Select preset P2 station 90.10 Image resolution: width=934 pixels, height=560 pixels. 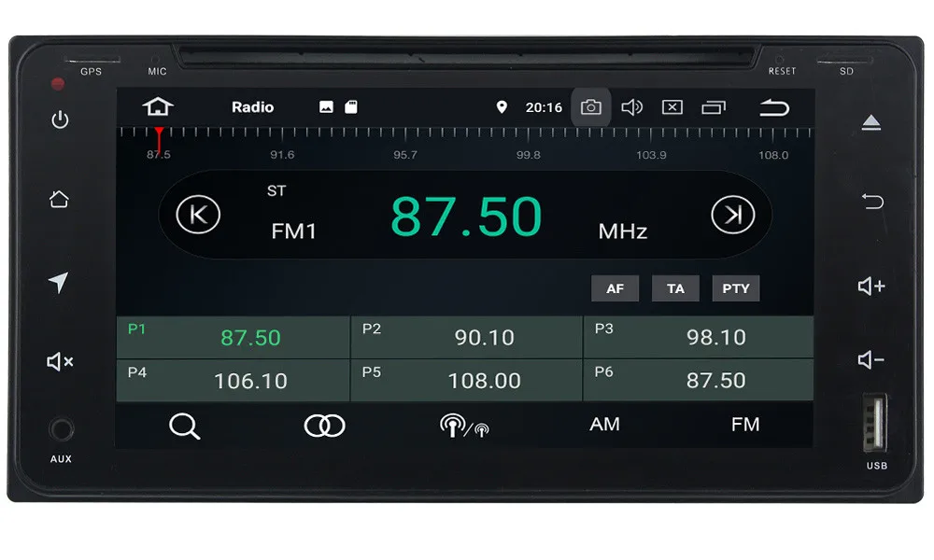pos(465,337)
